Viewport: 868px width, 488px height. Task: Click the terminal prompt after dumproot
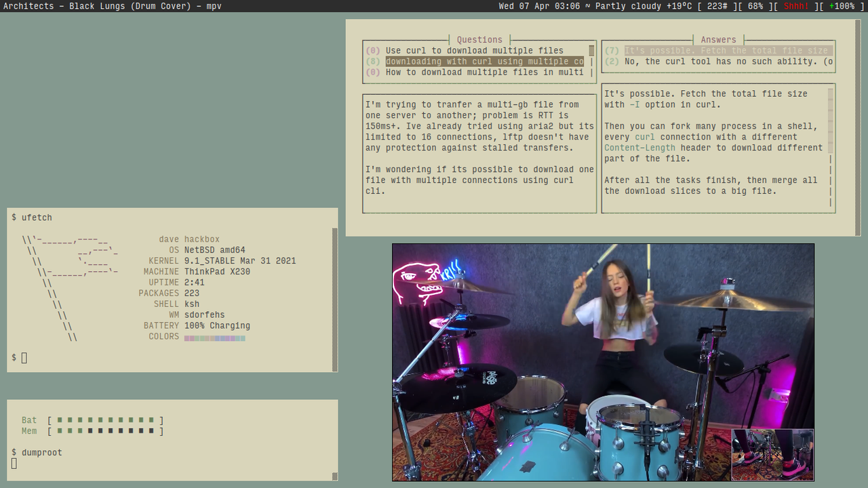pos(14,464)
